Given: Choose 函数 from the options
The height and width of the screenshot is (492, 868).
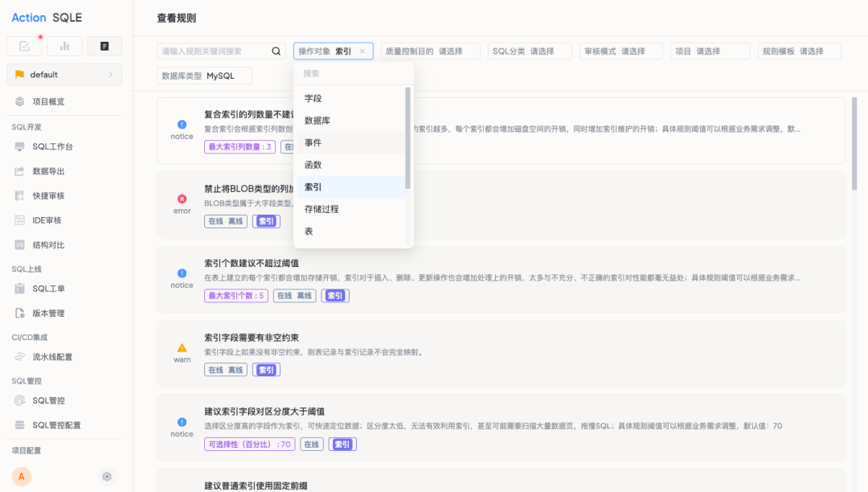Looking at the screenshot, I should tap(351, 165).
